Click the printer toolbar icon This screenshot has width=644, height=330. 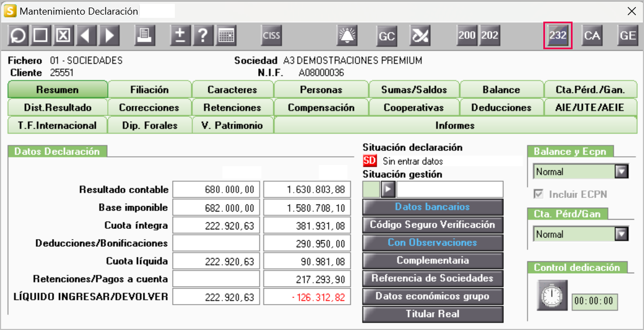coord(144,36)
